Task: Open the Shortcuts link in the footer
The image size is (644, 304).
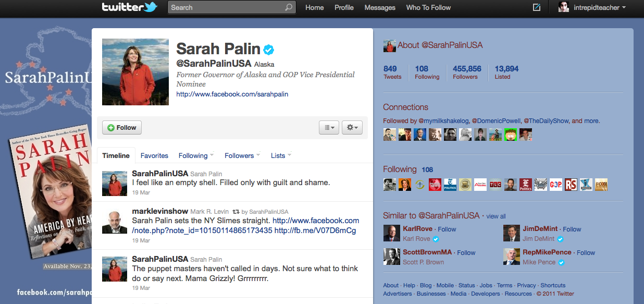Action: (553, 285)
